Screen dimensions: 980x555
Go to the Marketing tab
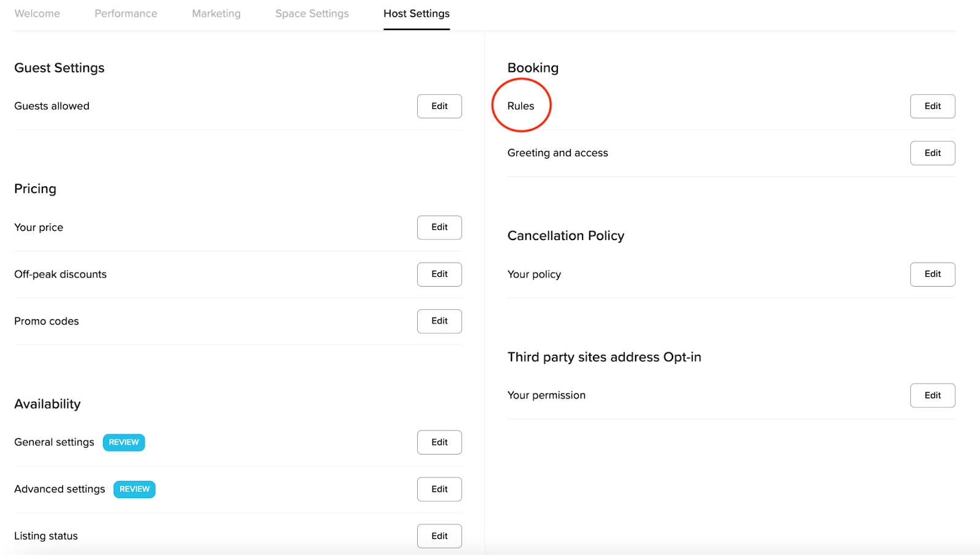(216, 13)
